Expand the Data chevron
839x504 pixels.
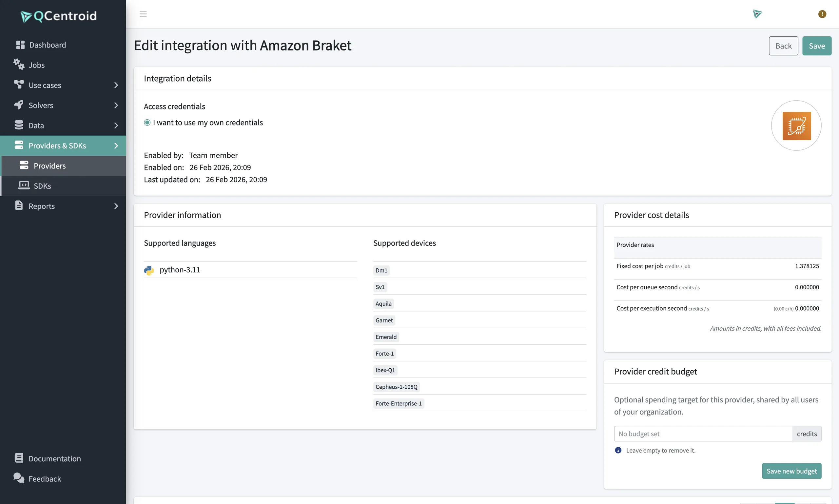click(116, 126)
